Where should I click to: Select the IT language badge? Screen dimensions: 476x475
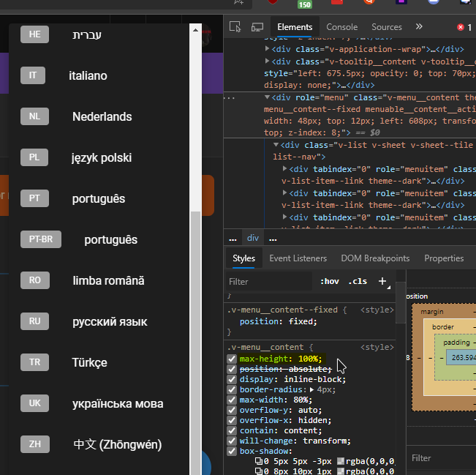tap(33, 75)
